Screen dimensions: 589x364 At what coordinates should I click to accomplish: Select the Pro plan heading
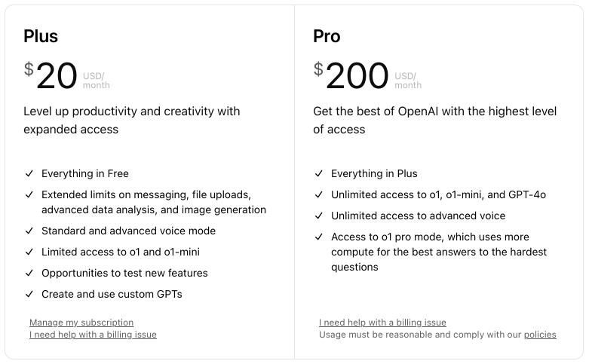pos(327,36)
